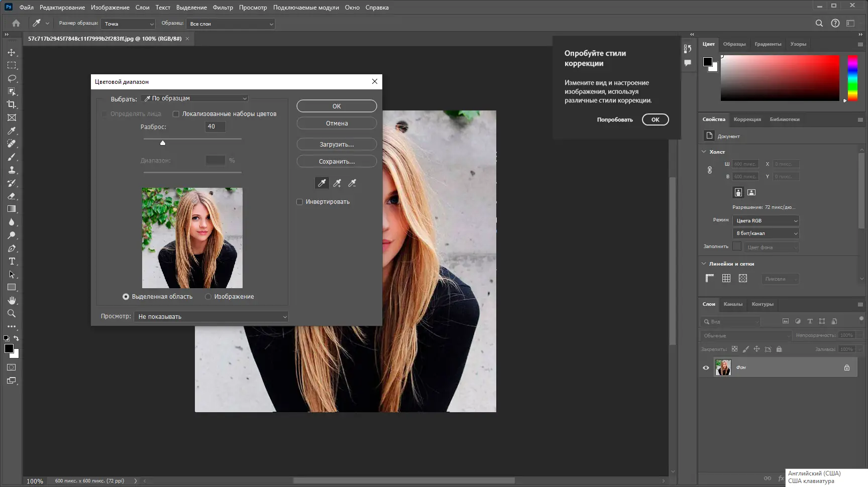868x487 pixels.
Task: Open the Выбрать dropdown in dialog
Action: pyautogui.click(x=195, y=98)
